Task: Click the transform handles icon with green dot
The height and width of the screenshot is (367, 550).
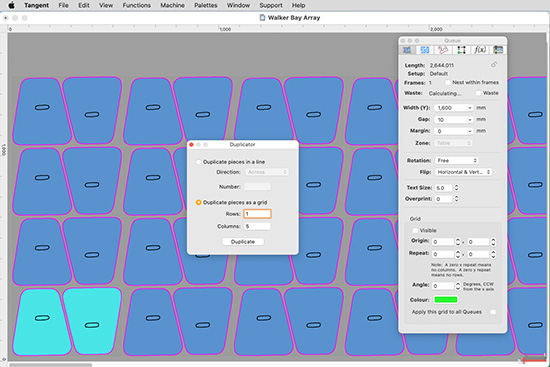Action: point(461,50)
